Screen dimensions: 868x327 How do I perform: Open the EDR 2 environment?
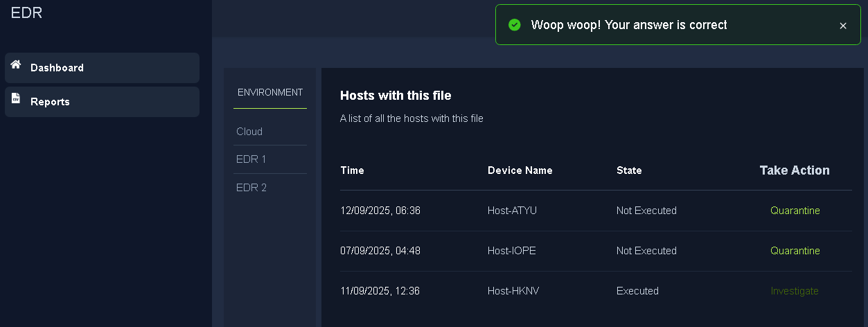251,188
